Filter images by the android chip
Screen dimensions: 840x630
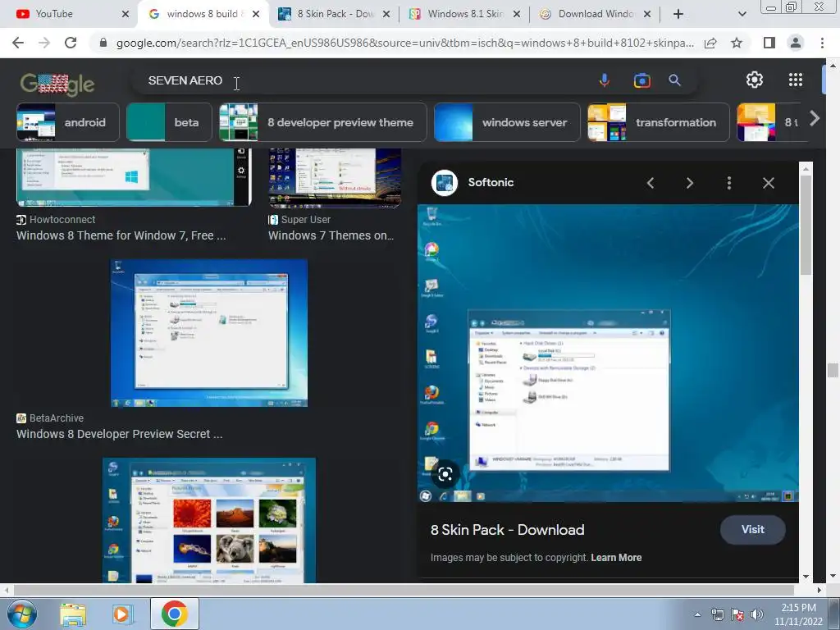coord(68,122)
